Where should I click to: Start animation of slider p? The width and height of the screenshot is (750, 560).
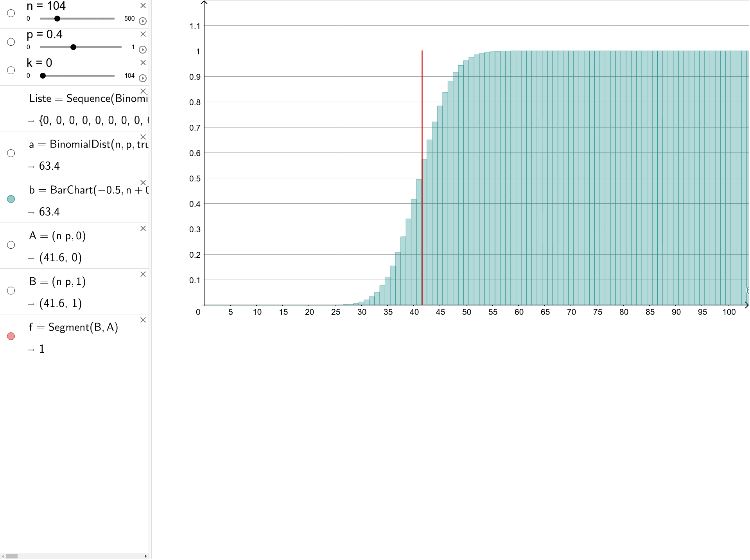(x=143, y=50)
